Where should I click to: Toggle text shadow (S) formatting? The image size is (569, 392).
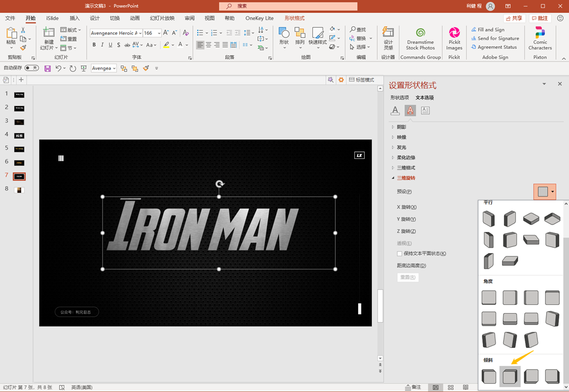tap(119, 45)
